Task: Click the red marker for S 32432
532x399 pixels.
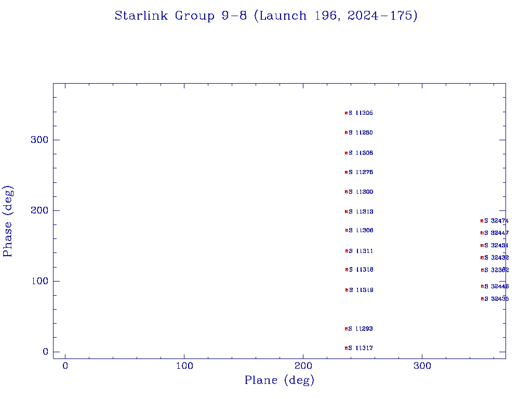Action: coord(482,258)
